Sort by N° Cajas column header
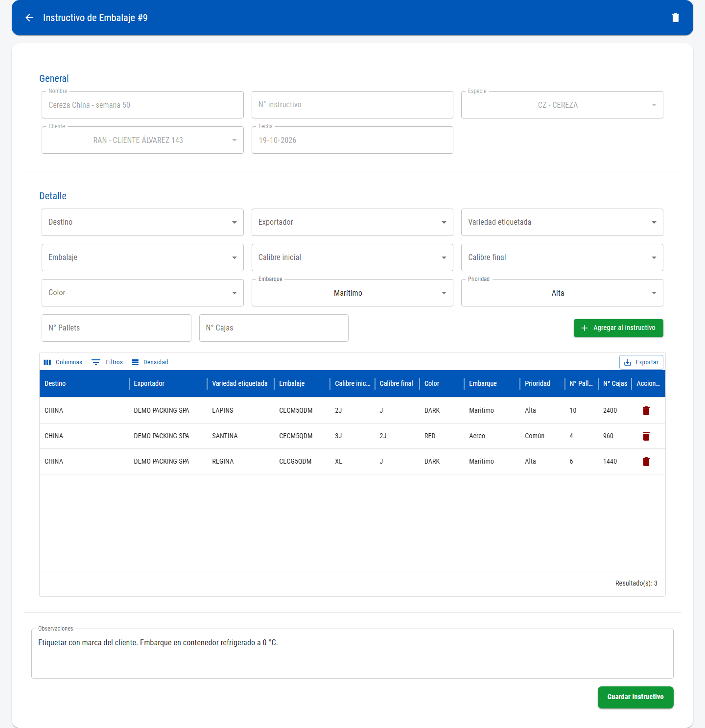The image size is (705, 728). [615, 384]
